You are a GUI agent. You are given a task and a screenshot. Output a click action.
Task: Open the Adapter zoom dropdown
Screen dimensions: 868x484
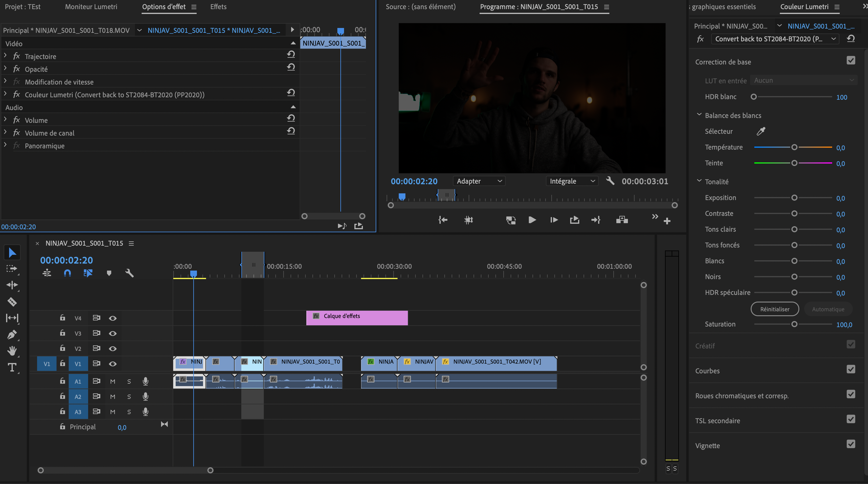point(479,181)
